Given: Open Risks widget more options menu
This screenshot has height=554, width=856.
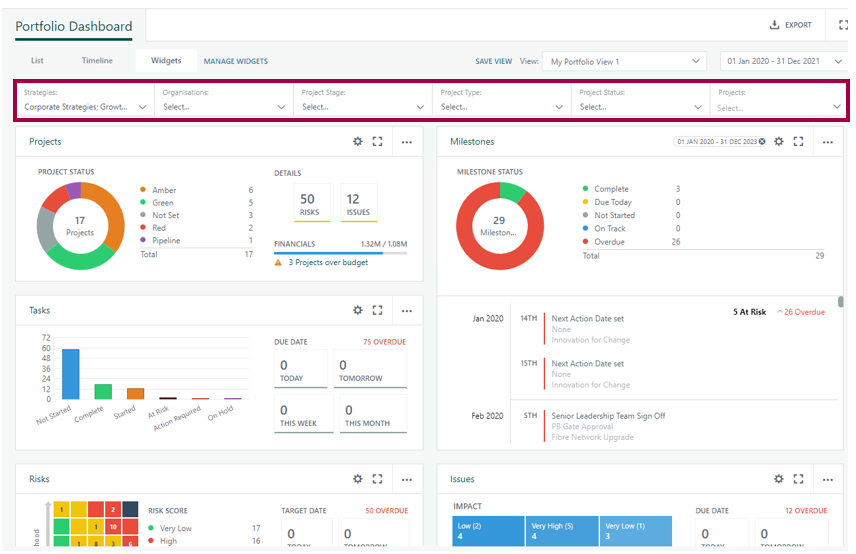Looking at the screenshot, I should click(x=407, y=479).
